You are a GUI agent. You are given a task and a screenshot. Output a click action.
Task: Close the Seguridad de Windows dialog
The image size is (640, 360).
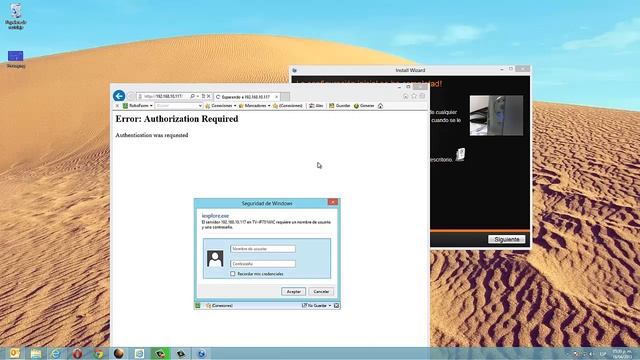[x=333, y=202]
